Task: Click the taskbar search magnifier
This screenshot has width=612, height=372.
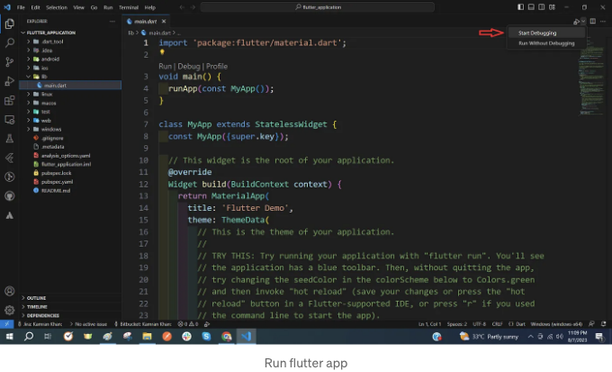Action: point(28,336)
